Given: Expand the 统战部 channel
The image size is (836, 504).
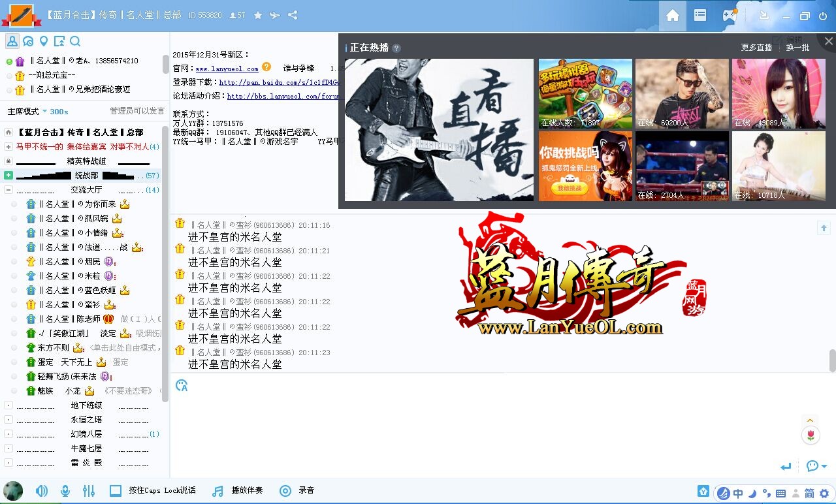Looking at the screenshot, I should coord(8,176).
